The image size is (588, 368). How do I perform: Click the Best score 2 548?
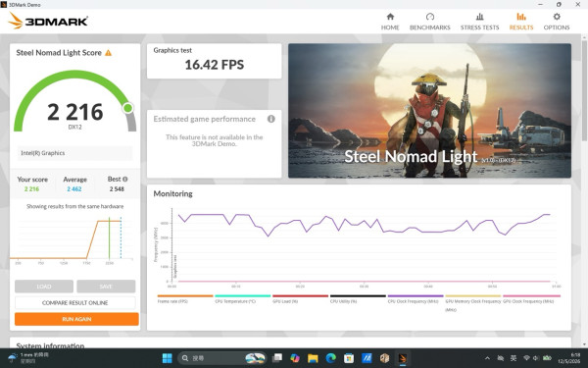pos(117,188)
